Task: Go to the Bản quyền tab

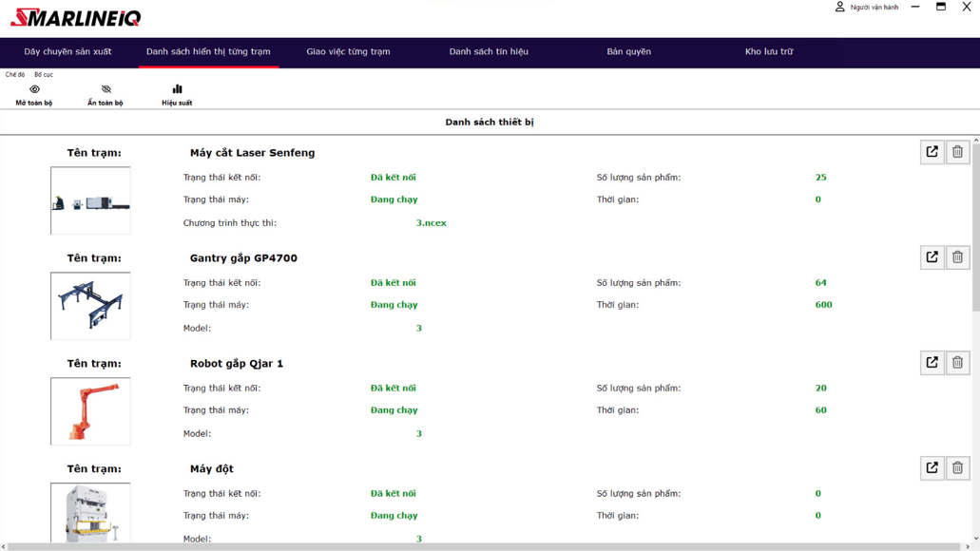Action: pyautogui.click(x=628, y=52)
